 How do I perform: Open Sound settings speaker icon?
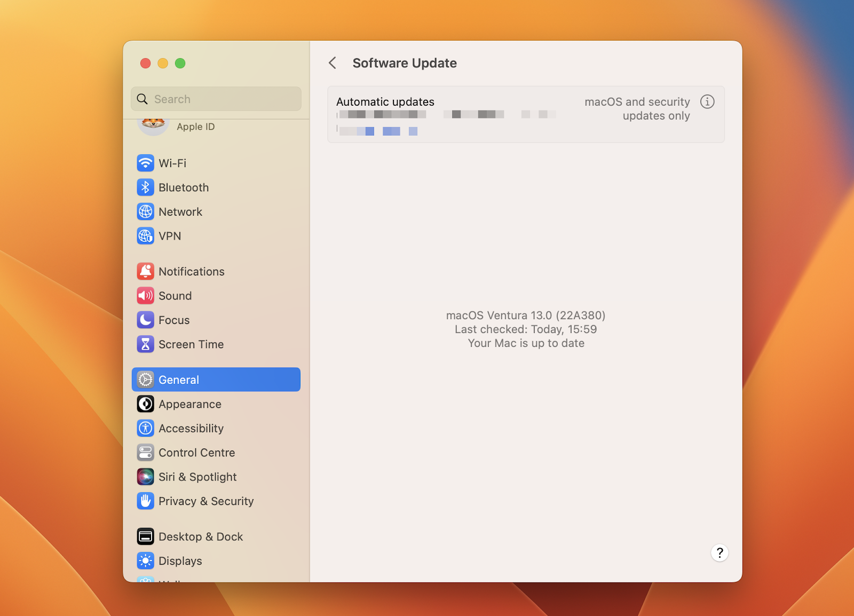coord(145,296)
